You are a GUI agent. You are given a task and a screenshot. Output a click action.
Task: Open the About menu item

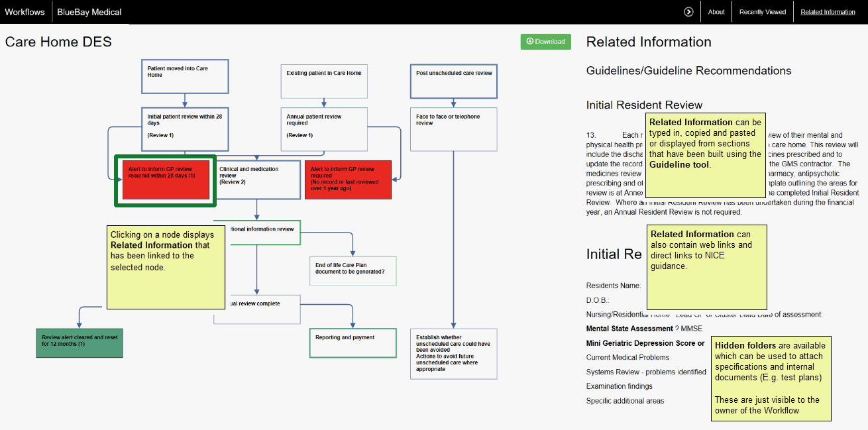tap(716, 12)
